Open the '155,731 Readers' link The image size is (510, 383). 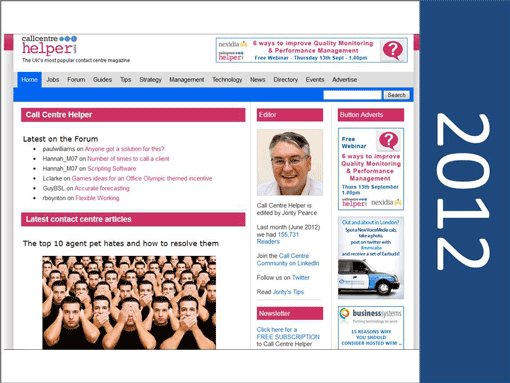(278, 238)
